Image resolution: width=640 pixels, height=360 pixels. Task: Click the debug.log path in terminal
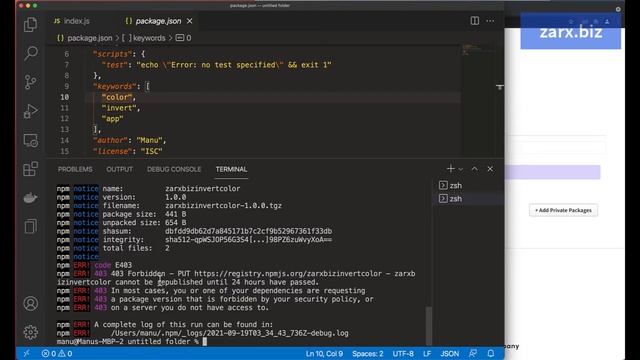pos(230,333)
